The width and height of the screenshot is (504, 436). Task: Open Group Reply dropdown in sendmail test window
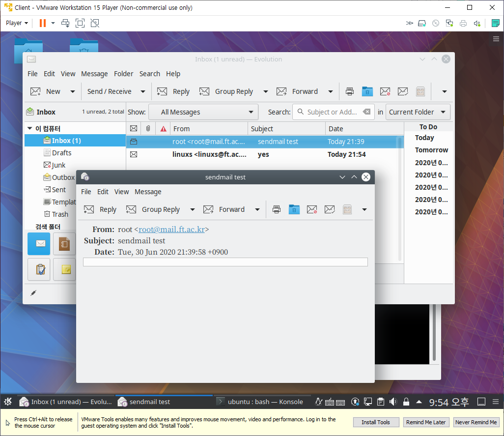(192, 209)
